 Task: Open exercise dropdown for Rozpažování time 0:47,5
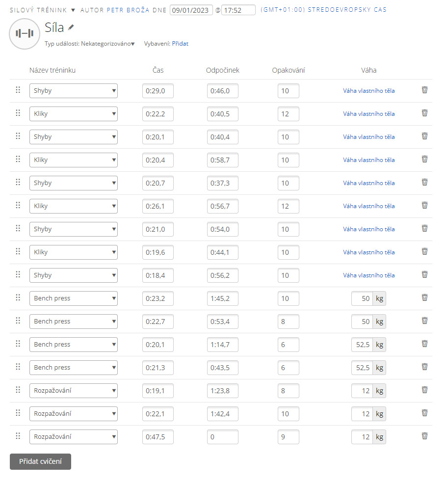pos(74,436)
